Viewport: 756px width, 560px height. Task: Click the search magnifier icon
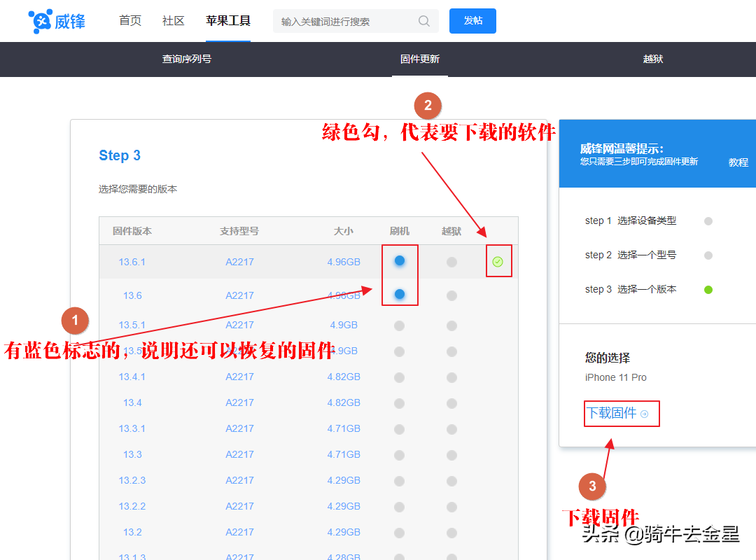423,21
